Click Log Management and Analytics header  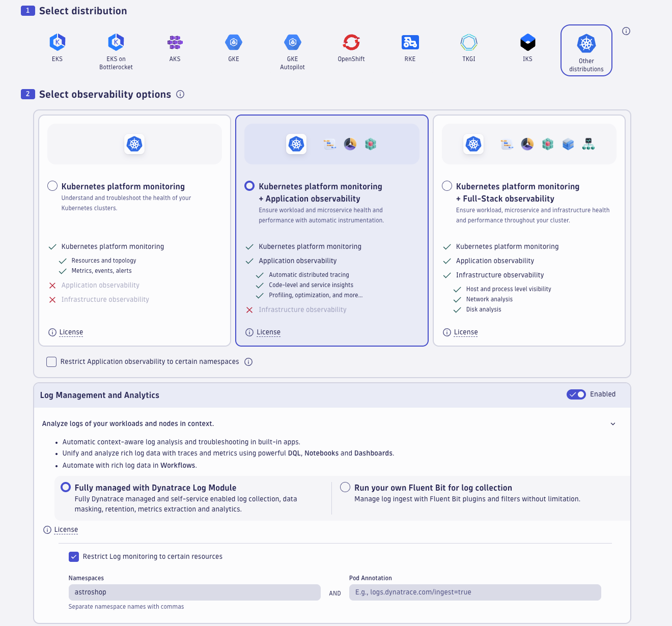pyautogui.click(x=100, y=395)
